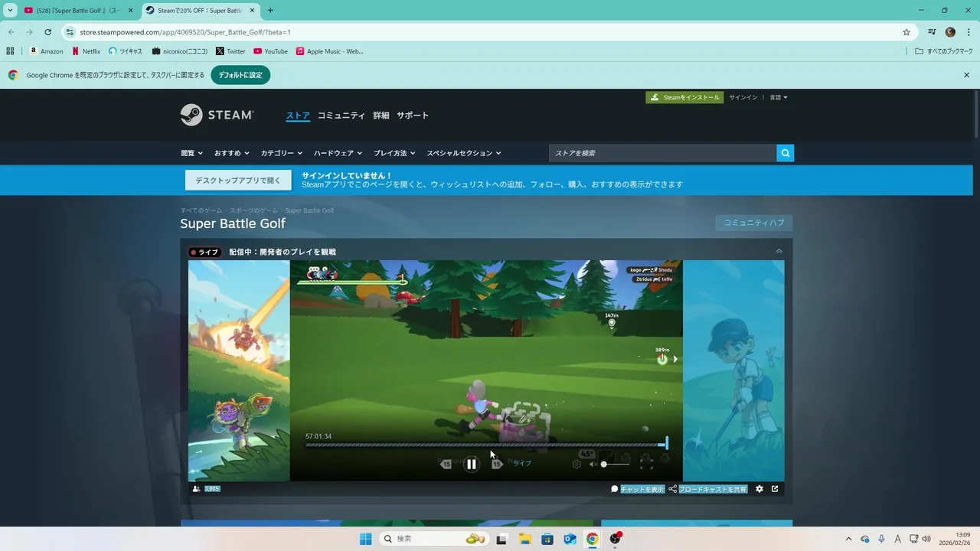
Task: Open the Chrome profile avatar
Action: (x=950, y=32)
